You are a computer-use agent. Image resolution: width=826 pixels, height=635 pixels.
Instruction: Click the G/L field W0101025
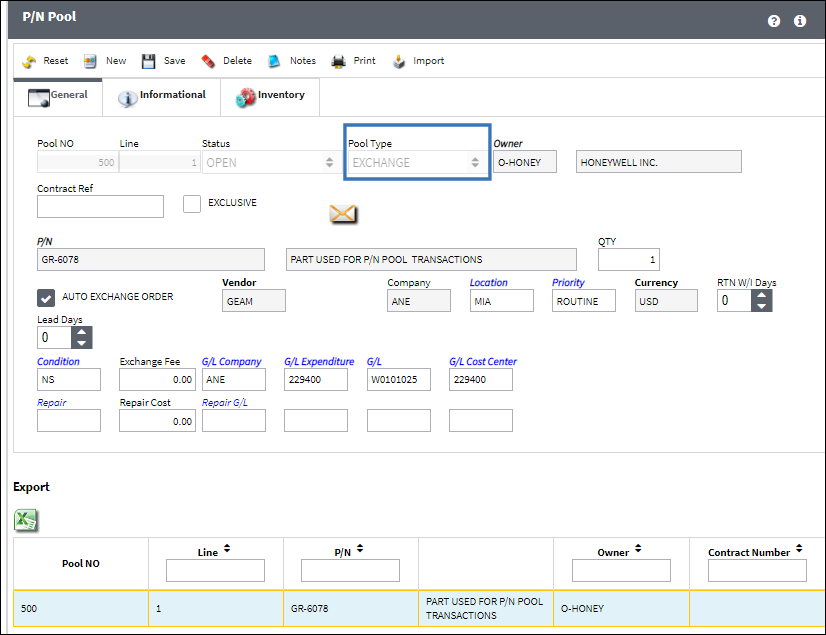pyautogui.click(x=399, y=379)
